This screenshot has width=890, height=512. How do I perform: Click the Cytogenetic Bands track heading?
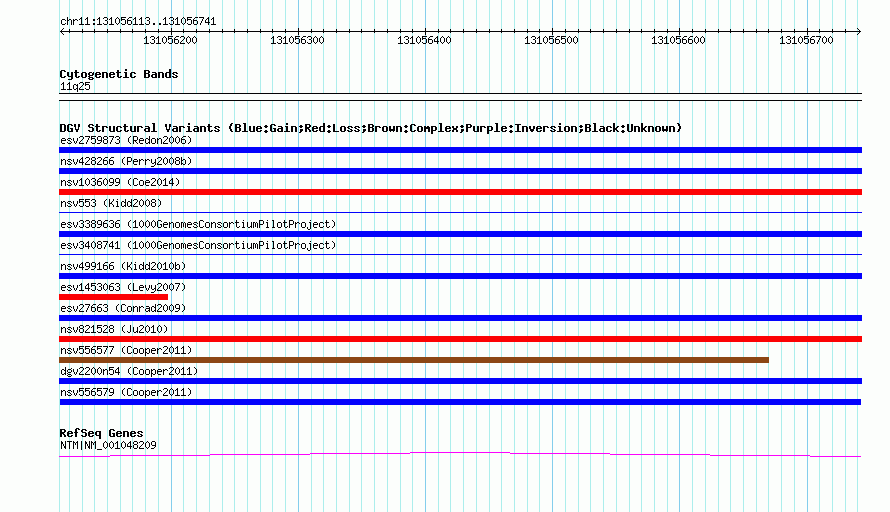pyautogui.click(x=119, y=74)
